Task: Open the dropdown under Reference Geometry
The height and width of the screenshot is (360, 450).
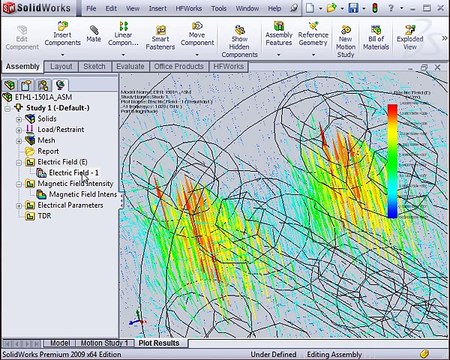Action: click(313, 55)
